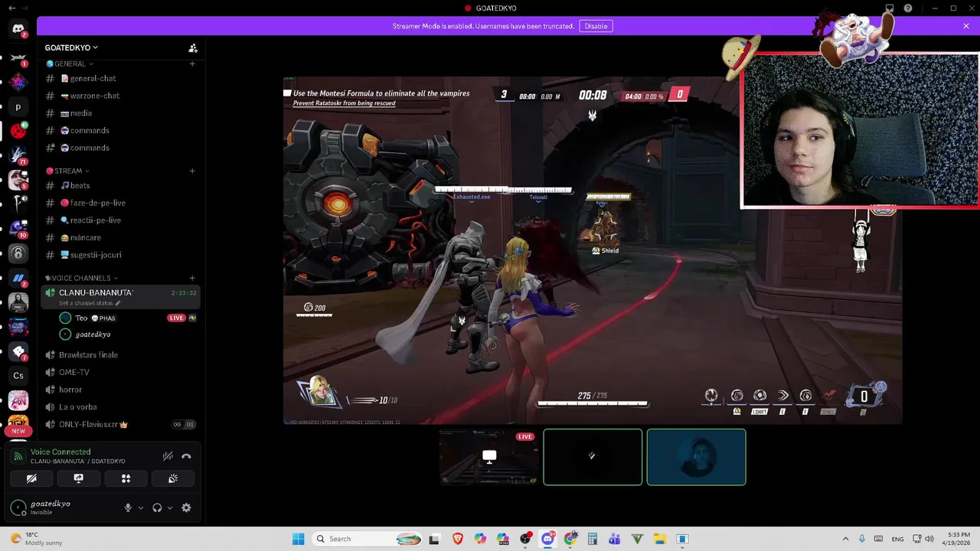This screenshot has height=551, width=980.
Task: Click the taskbar Search box
Action: (x=368, y=539)
